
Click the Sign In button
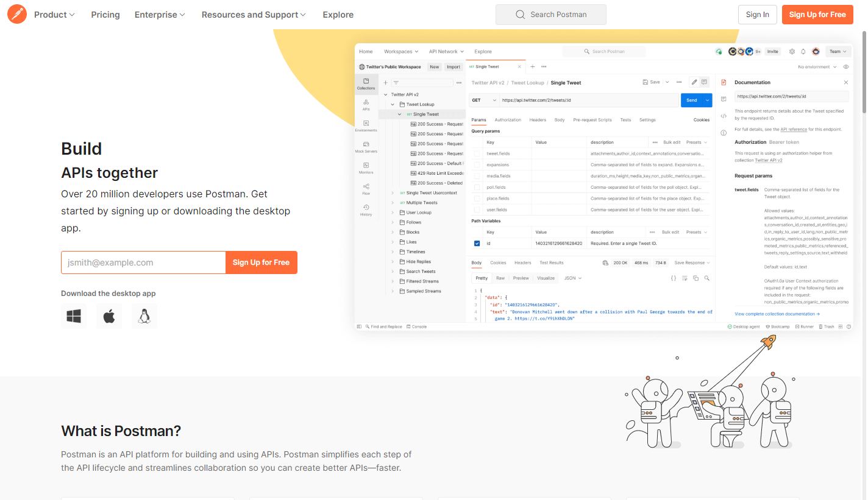[x=757, y=15]
